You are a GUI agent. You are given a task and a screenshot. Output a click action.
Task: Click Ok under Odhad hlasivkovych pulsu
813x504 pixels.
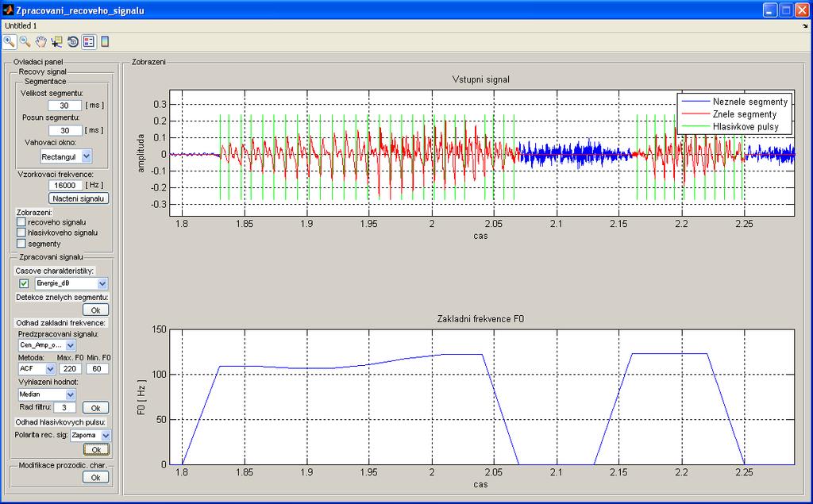(x=96, y=449)
